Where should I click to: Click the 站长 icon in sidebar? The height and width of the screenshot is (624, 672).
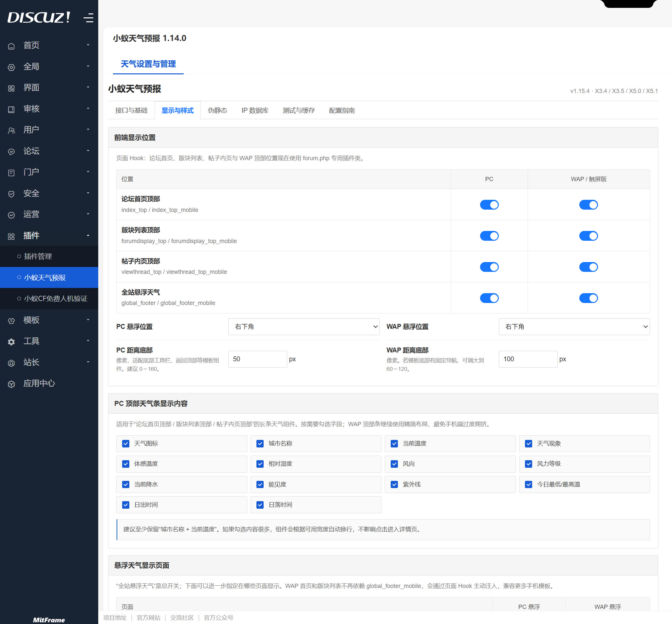tap(11, 363)
